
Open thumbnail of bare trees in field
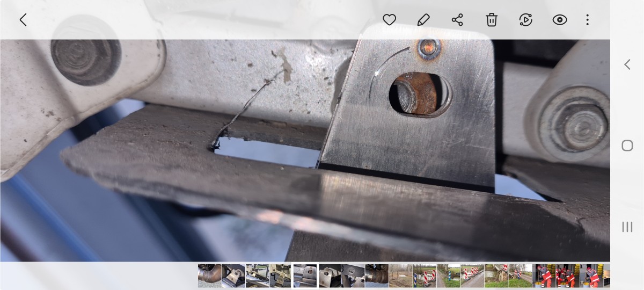click(x=400, y=275)
